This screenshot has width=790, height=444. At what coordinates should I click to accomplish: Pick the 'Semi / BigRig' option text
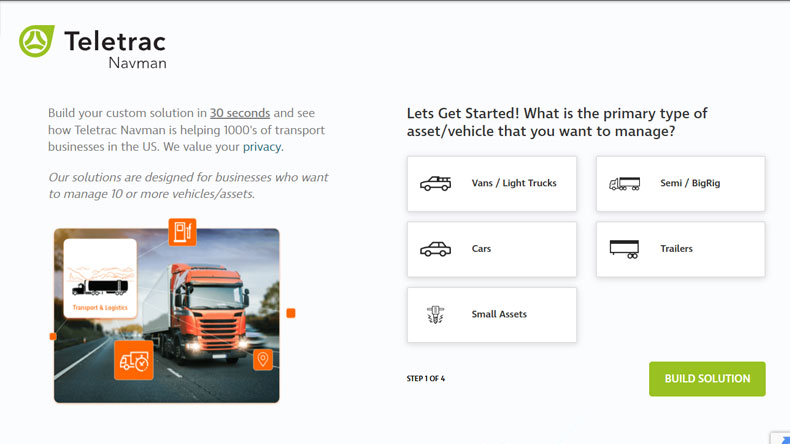(690, 184)
